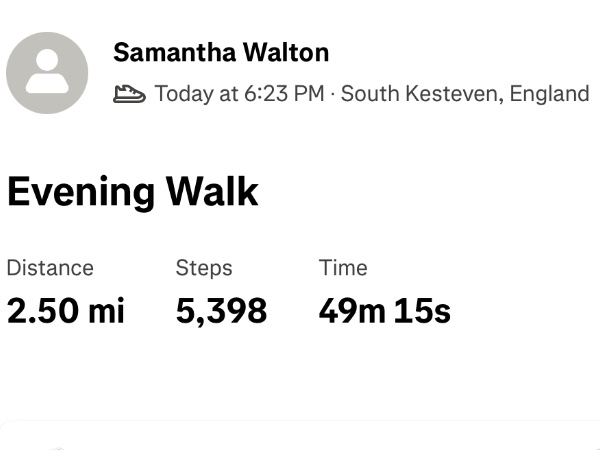Select the 2.50 mi distance value
Viewport: 600px width, 450px height.
click(x=66, y=311)
